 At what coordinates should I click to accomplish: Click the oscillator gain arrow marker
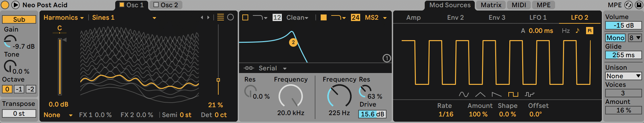pos(65,40)
